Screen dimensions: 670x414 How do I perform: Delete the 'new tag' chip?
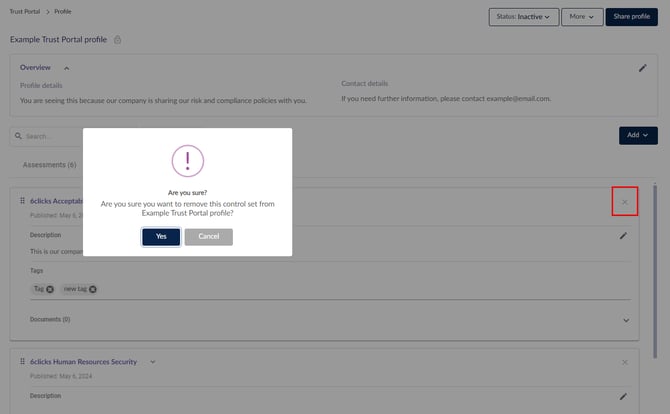93,289
